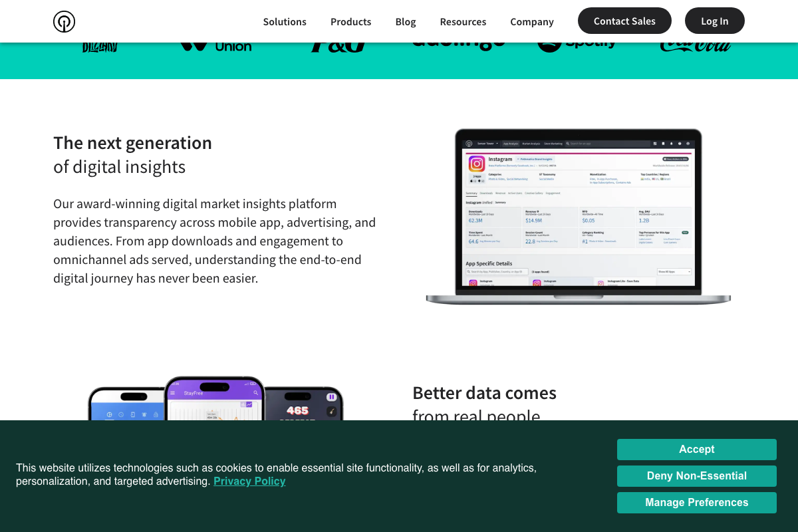Click the Instagram app icon in the laptop screenshot
The height and width of the screenshot is (532, 798).
click(x=477, y=164)
